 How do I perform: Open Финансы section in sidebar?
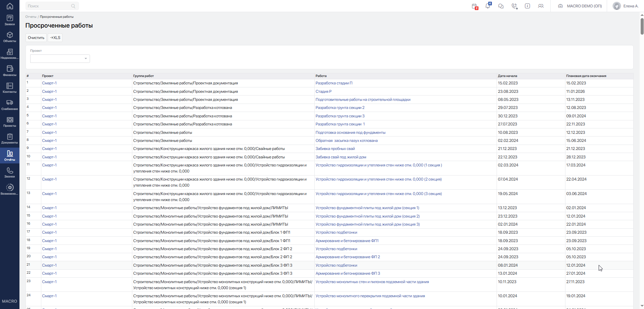tap(10, 71)
